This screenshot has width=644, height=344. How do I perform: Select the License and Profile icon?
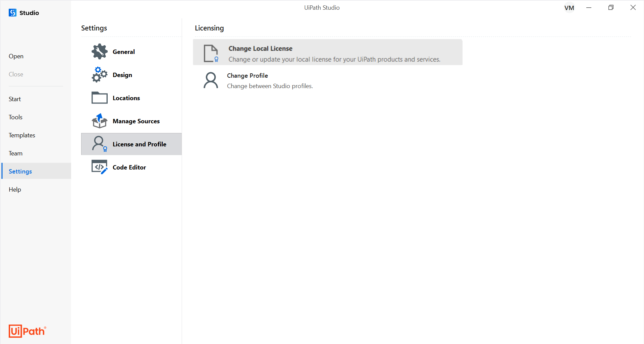[x=99, y=144]
